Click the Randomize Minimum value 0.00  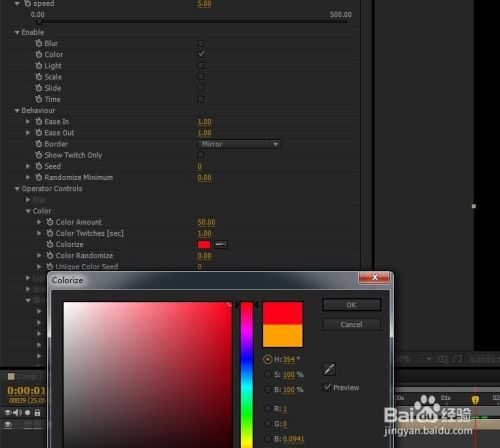point(204,177)
